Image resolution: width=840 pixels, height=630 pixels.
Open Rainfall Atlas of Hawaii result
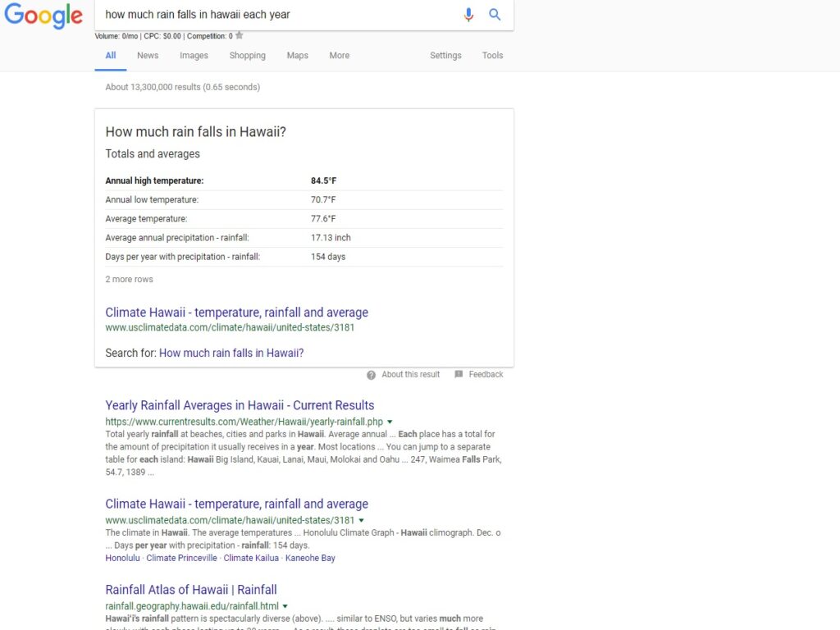[x=191, y=590]
